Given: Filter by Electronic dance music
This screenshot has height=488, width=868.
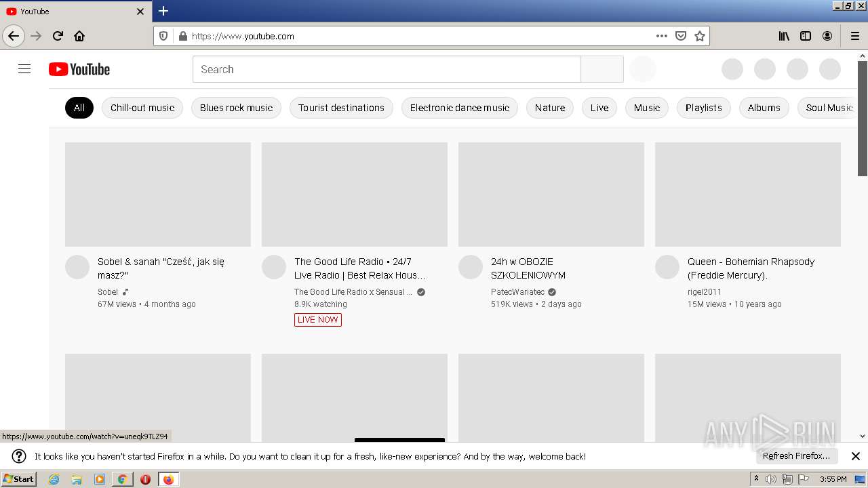Looking at the screenshot, I should (x=460, y=108).
